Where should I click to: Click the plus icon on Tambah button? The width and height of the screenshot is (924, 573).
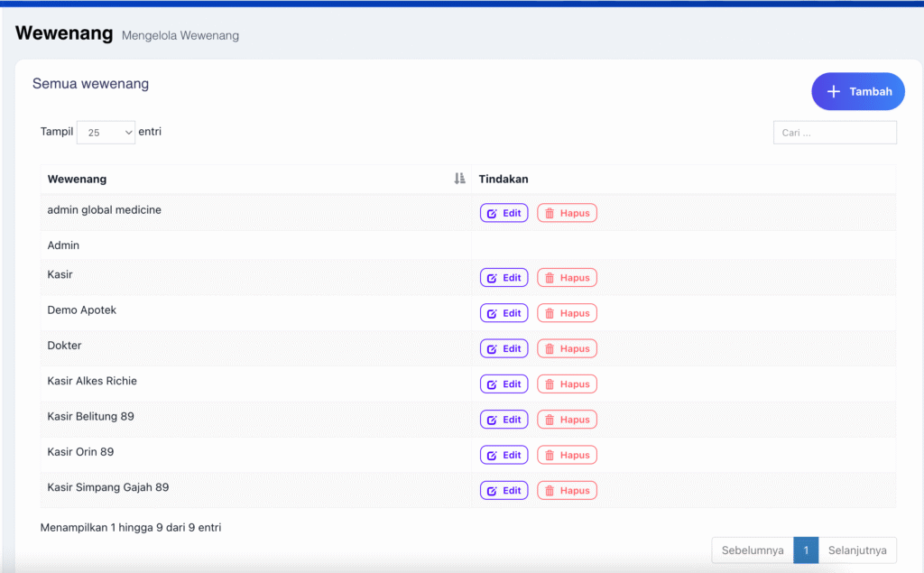[834, 92]
